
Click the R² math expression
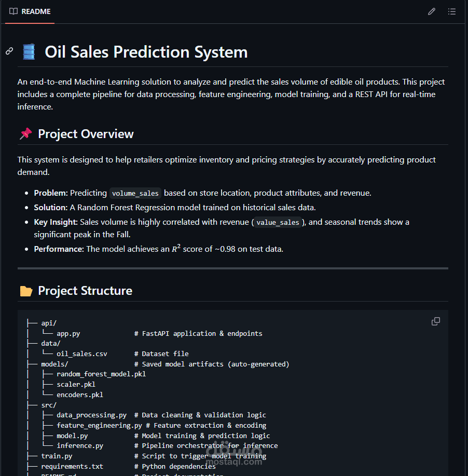pyautogui.click(x=176, y=249)
